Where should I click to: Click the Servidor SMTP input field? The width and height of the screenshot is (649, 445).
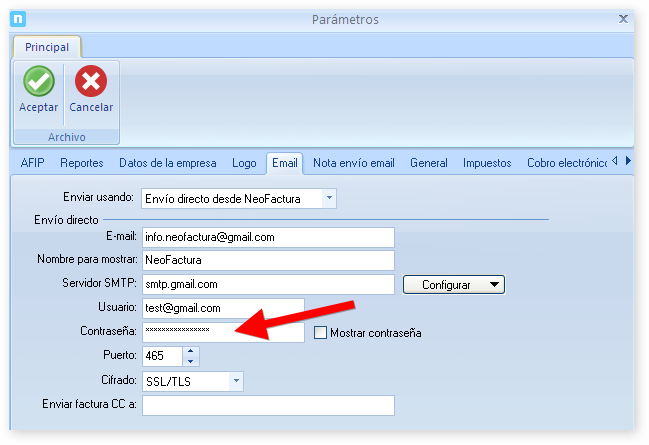(267, 285)
